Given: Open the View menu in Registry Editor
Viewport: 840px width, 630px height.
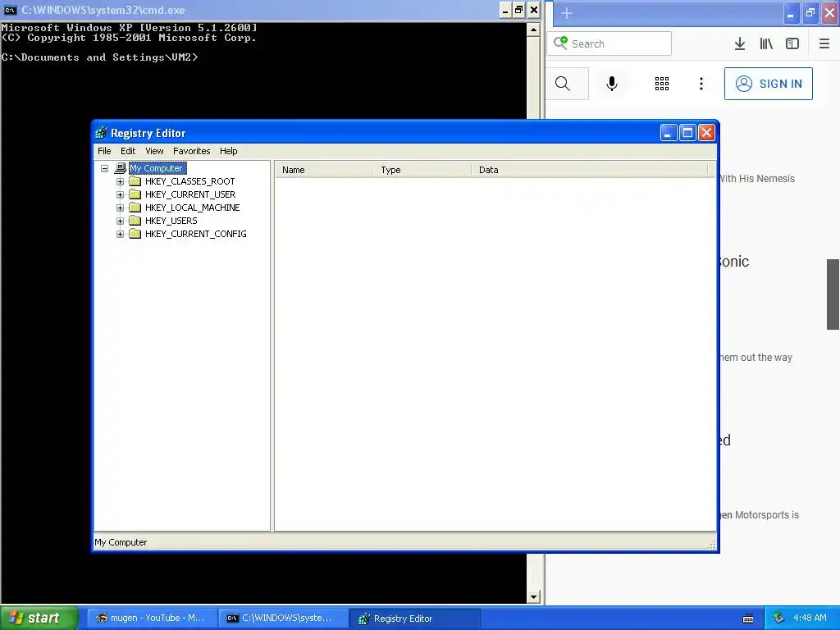Looking at the screenshot, I should (x=154, y=151).
